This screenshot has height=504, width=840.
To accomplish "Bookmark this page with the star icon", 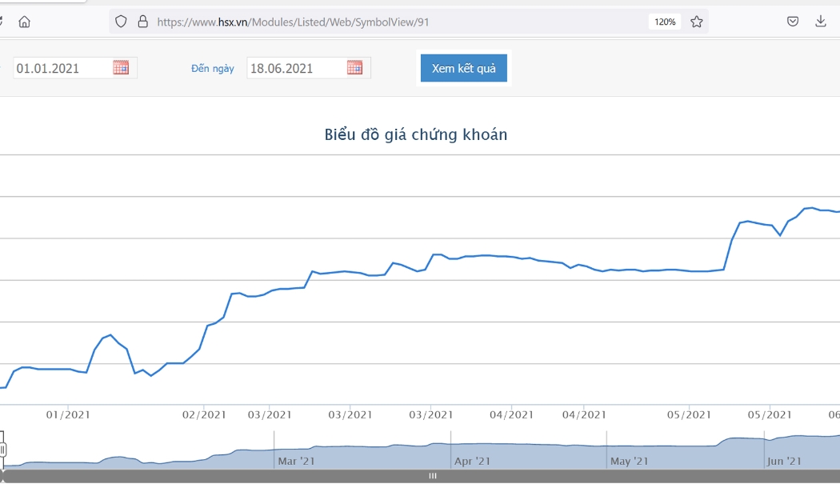I will tap(697, 22).
